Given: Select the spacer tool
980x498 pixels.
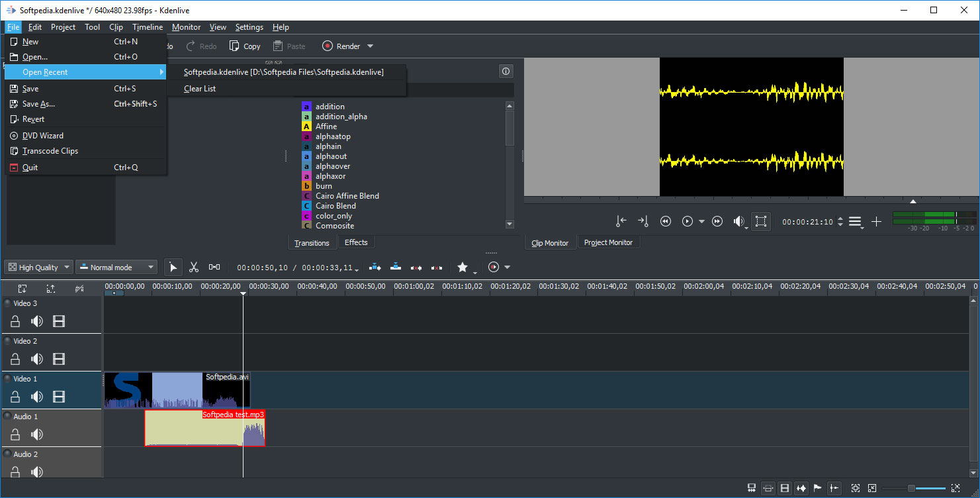Looking at the screenshot, I should pos(214,267).
